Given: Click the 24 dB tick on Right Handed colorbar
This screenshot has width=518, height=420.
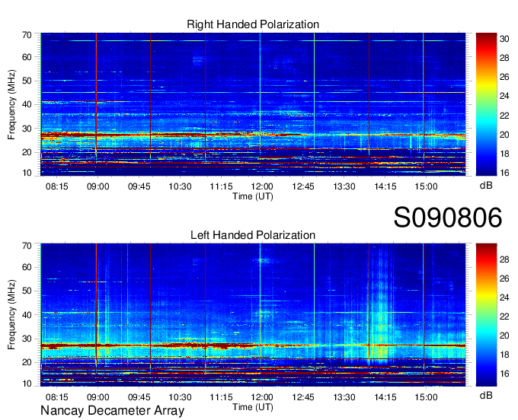Looking at the screenshot, I should (504, 96).
